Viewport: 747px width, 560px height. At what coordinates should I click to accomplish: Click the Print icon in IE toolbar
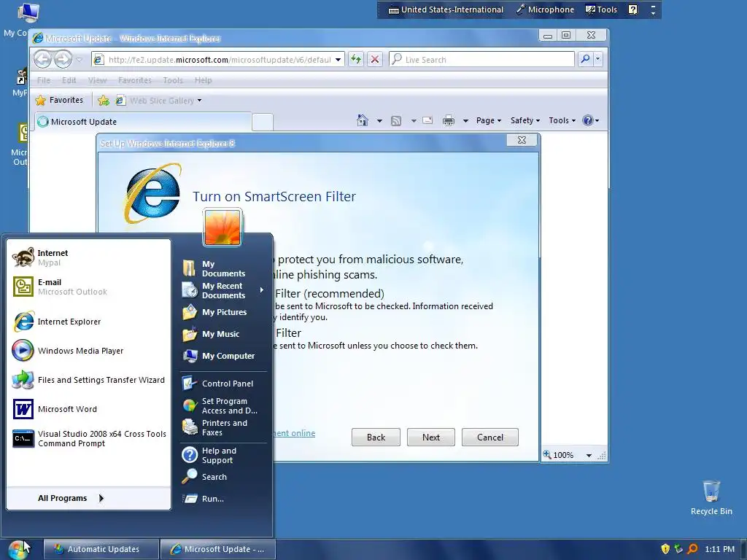pyautogui.click(x=449, y=120)
